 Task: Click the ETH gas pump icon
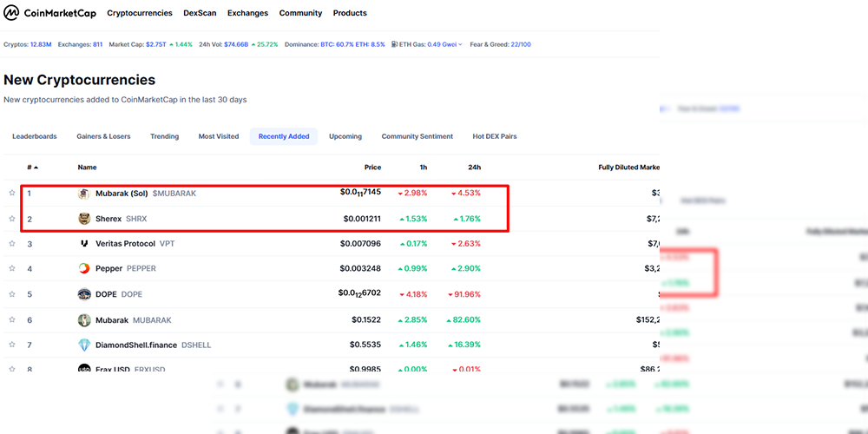[x=394, y=44]
